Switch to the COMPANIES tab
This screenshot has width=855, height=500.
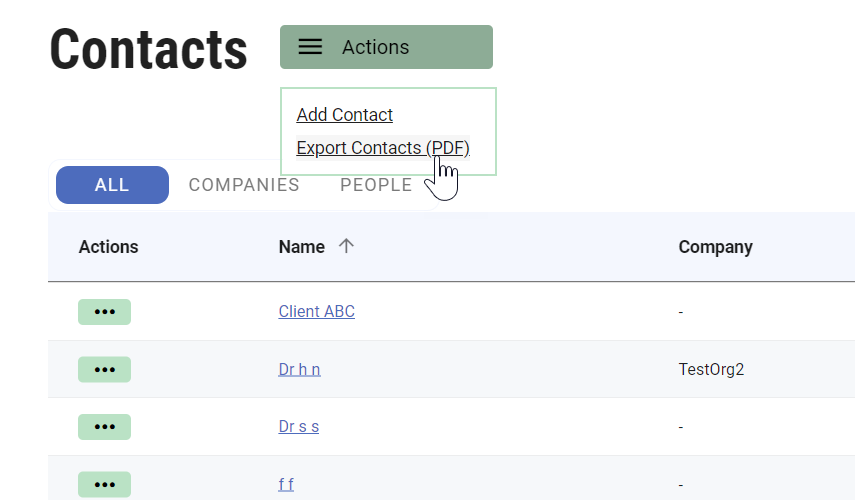tap(244, 185)
